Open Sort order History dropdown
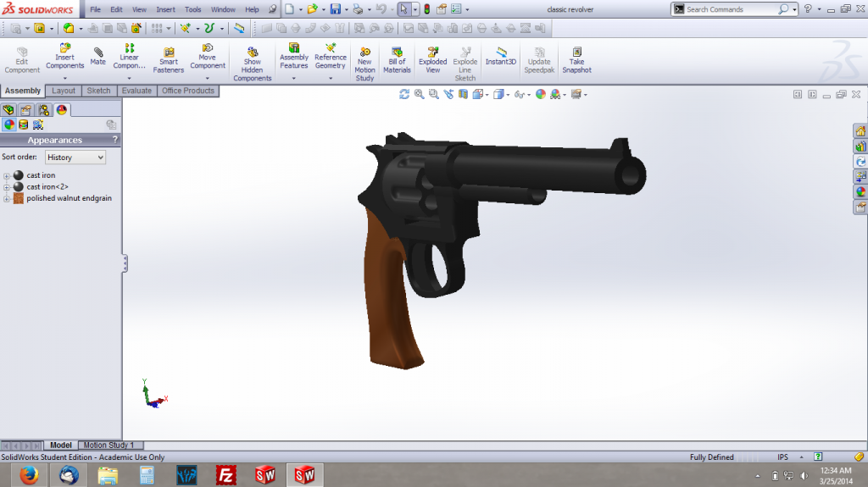Screen dimensions: 868x487 click(x=75, y=158)
